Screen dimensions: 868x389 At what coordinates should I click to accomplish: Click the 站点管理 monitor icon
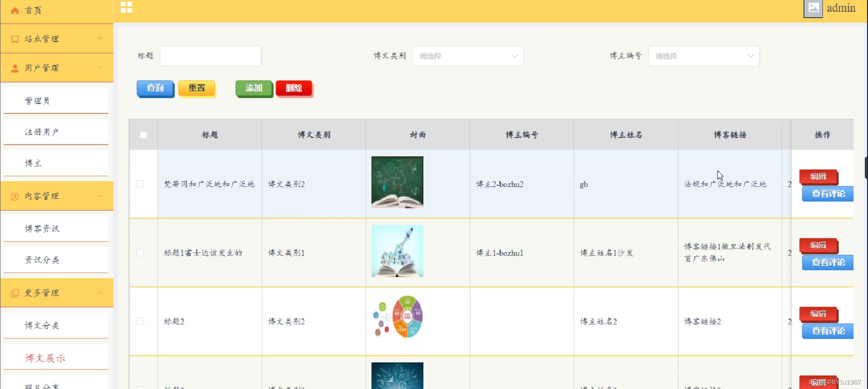(x=15, y=39)
